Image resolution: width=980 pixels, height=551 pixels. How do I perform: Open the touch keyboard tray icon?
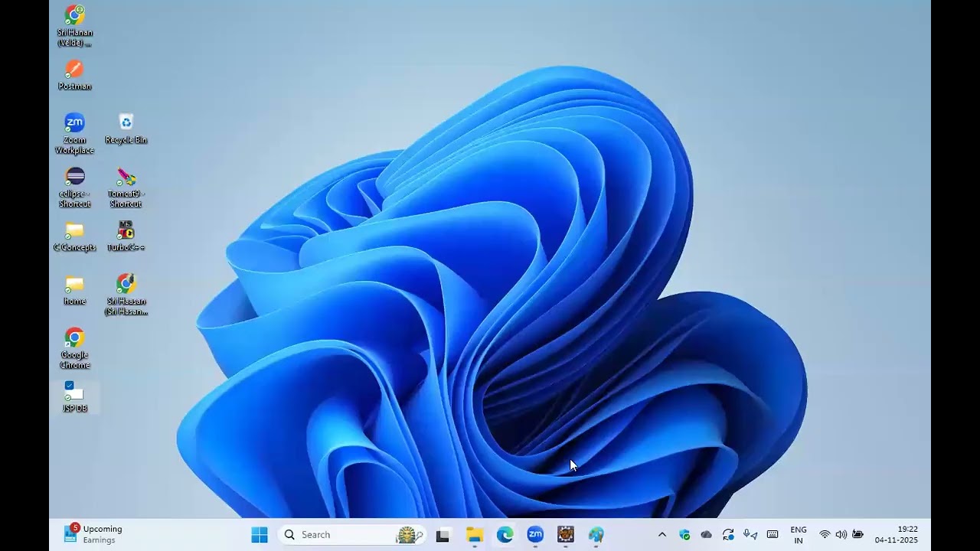(773, 535)
